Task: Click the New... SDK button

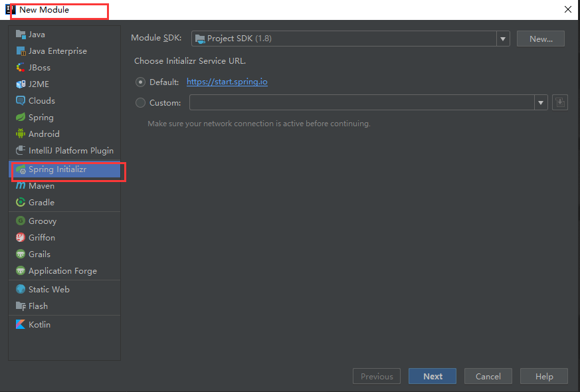Action: point(540,38)
